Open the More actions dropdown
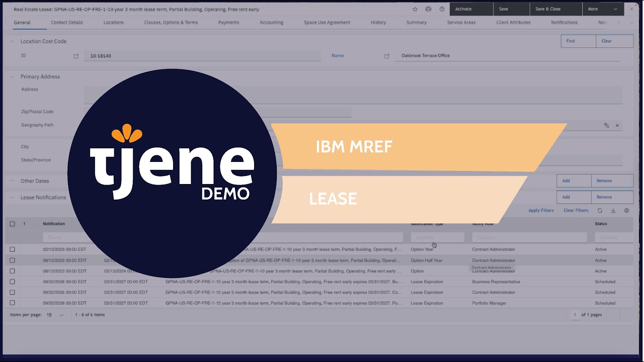The width and height of the screenshot is (644, 362). (x=603, y=9)
